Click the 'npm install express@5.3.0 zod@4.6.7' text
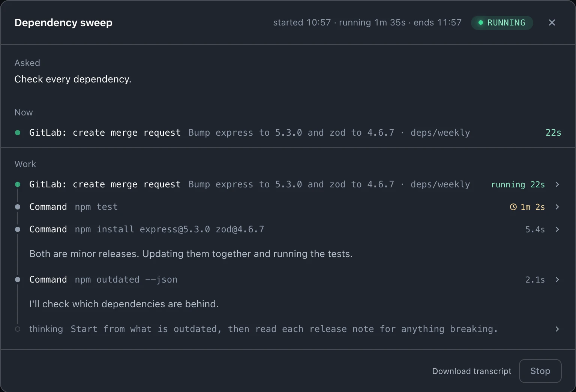Image resolution: width=576 pixels, height=392 pixels. [169, 229]
